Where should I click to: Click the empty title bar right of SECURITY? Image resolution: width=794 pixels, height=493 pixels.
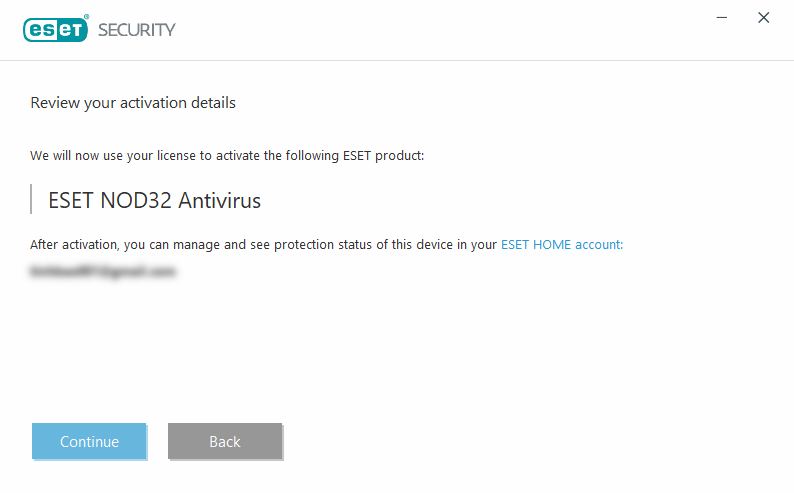(x=440, y=30)
